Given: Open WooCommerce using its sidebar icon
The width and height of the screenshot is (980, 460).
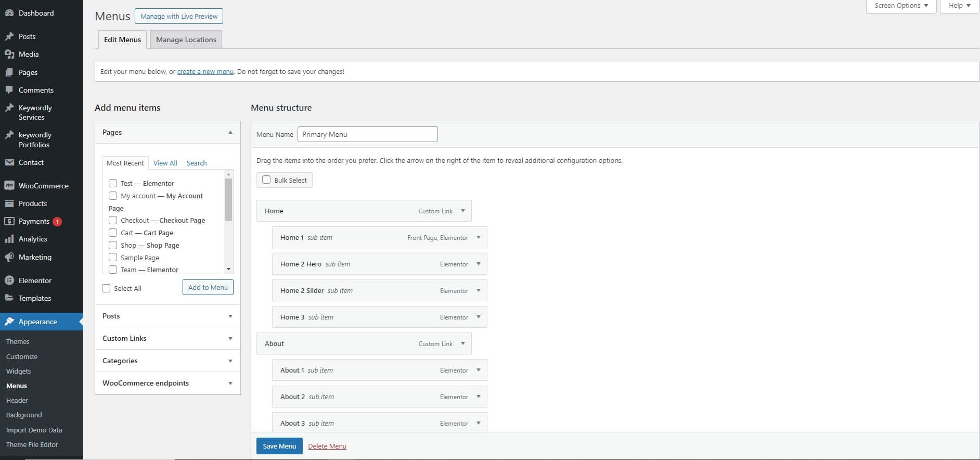Looking at the screenshot, I should tap(9, 186).
